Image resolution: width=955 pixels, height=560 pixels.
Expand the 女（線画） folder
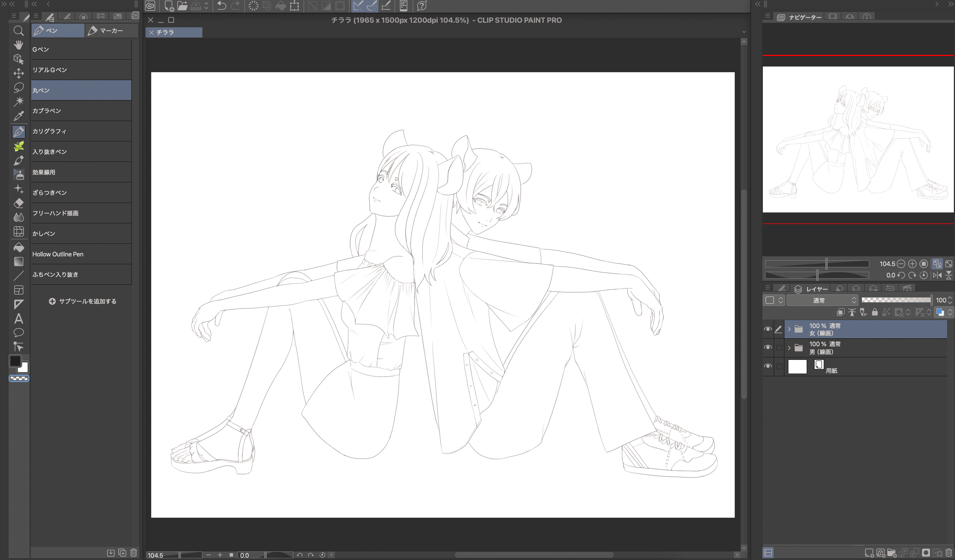coord(789,329)
